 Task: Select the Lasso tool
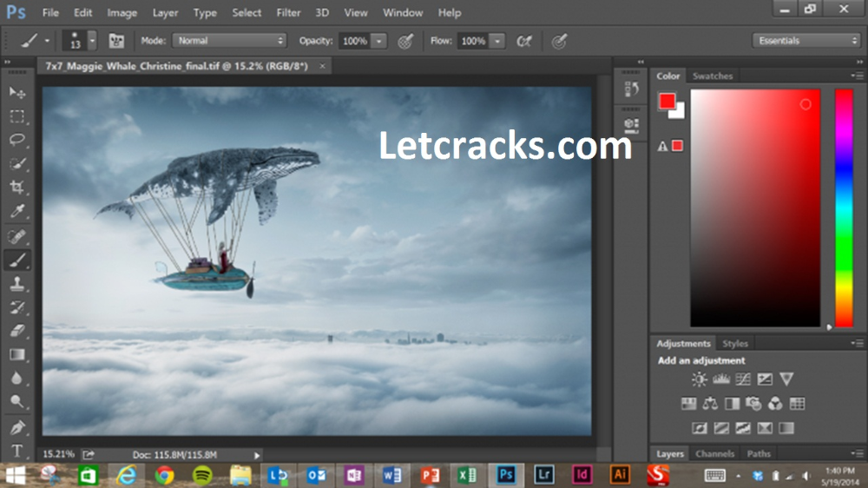(16, 139)
